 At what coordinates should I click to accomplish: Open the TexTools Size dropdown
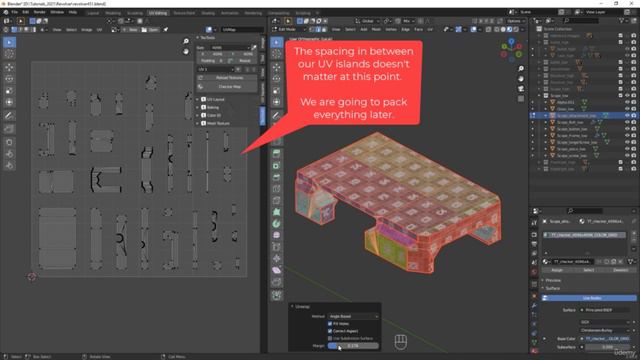229,48
